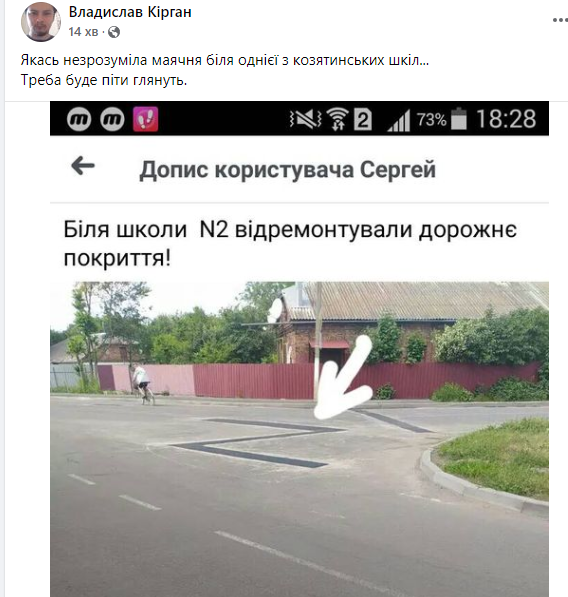Open Владислав Кірган's profile picture
Image resolution: width=568 pixels, height=597 pixels.
click(x=40, y=22)
